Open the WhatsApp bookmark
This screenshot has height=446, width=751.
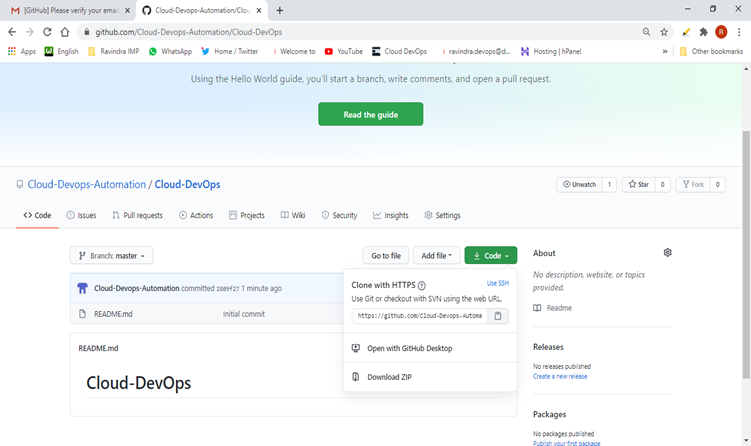point(171,51)
